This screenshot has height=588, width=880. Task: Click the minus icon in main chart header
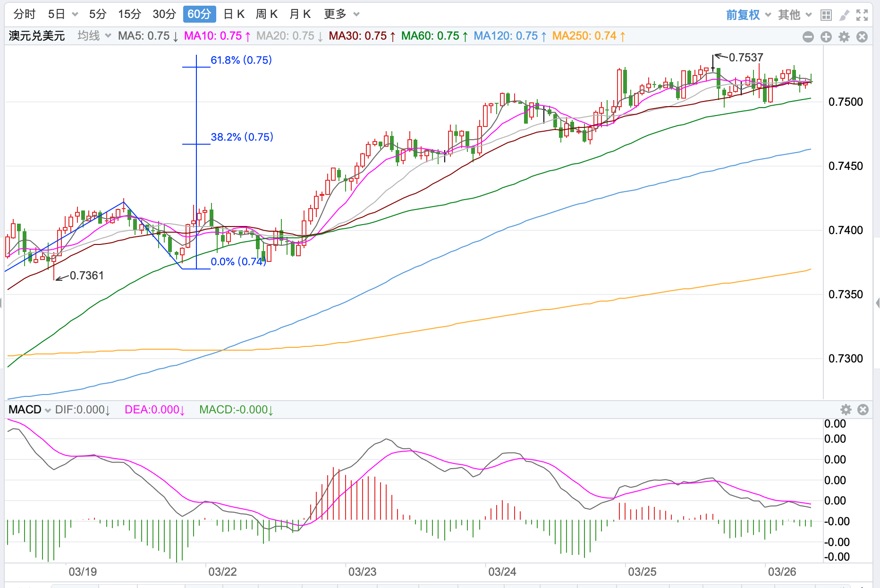click(808, 37)
